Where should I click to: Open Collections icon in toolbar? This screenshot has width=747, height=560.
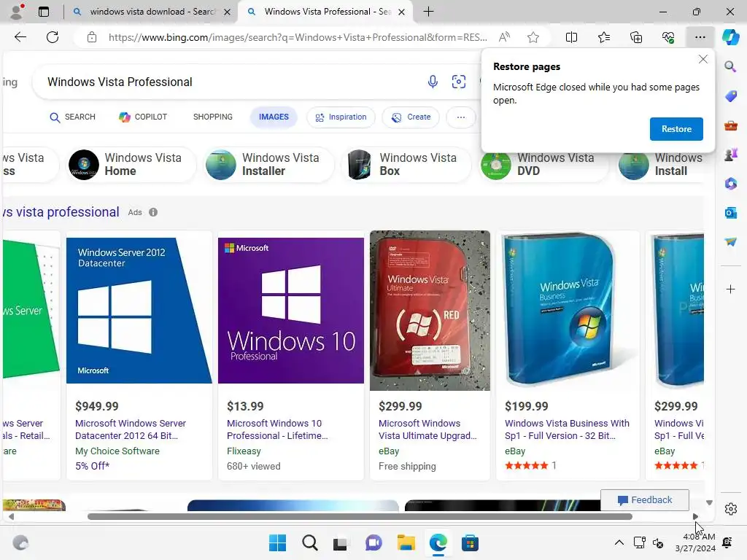tap(636, 37)
